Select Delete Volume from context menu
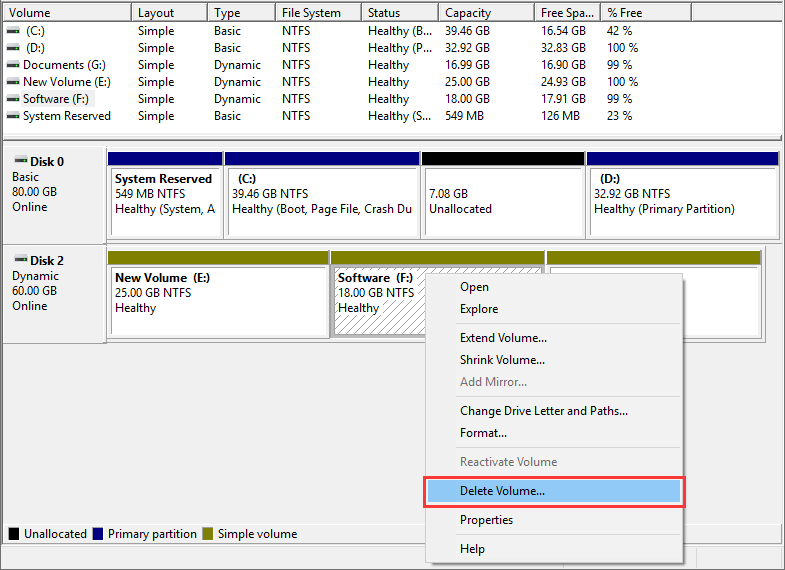Viewport: 785px width, 570px height. click(502, 491)
